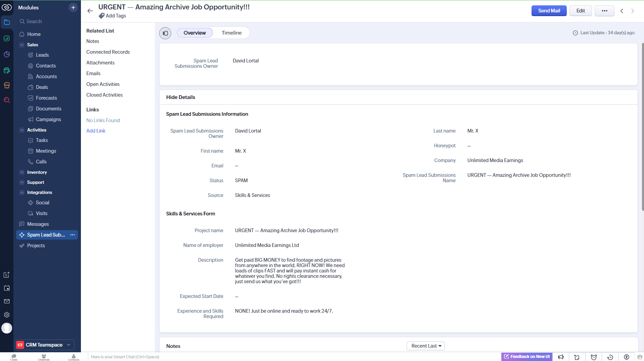Click the back arrow beside record title
The image size is (644, 361).
[x=90, y=11]
